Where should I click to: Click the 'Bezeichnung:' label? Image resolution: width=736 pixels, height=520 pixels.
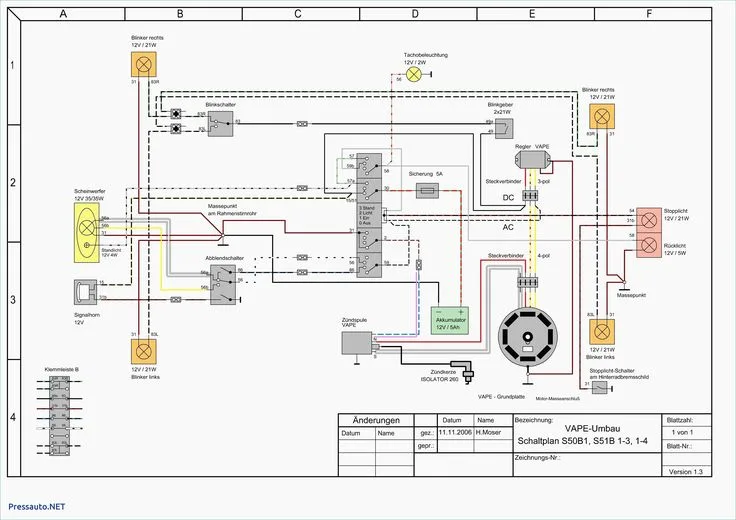[x=534, y=420]
